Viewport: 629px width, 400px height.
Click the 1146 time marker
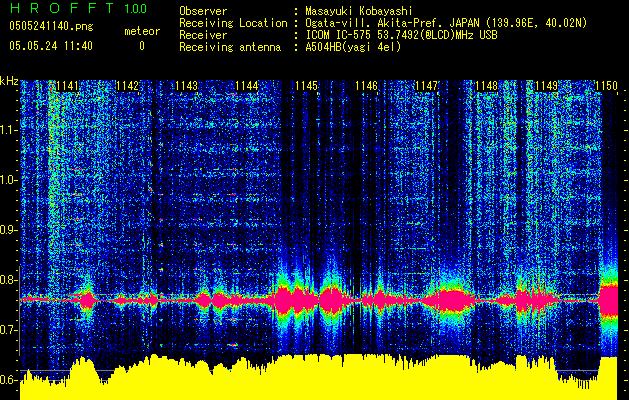click(367, 86)
